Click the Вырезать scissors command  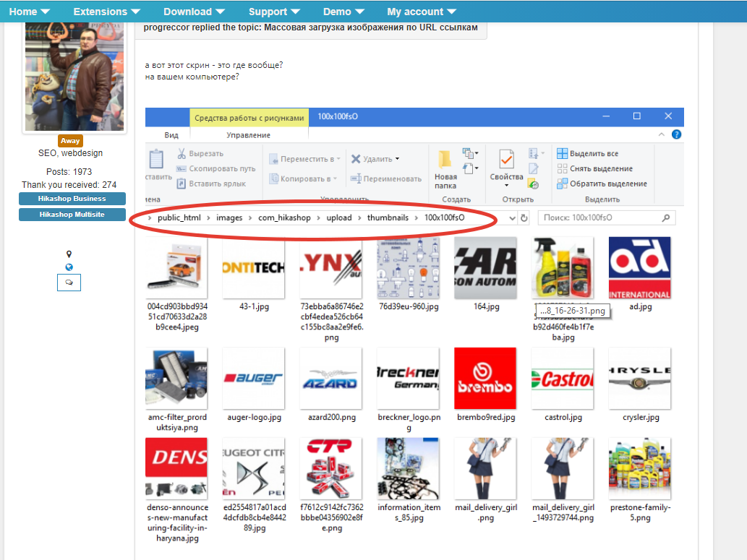[200, 153]
